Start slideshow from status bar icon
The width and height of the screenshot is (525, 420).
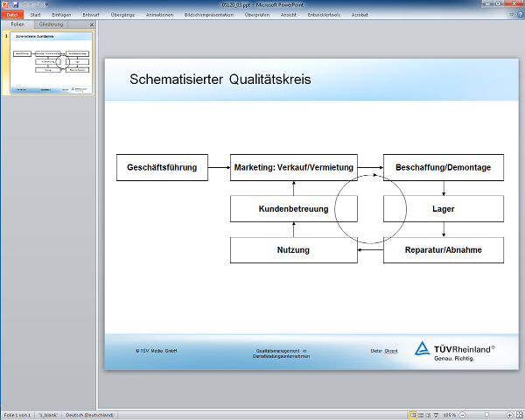[434, 415]
